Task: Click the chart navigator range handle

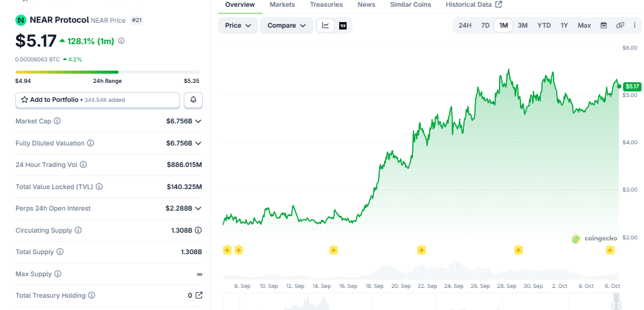Action: [616, 304]
